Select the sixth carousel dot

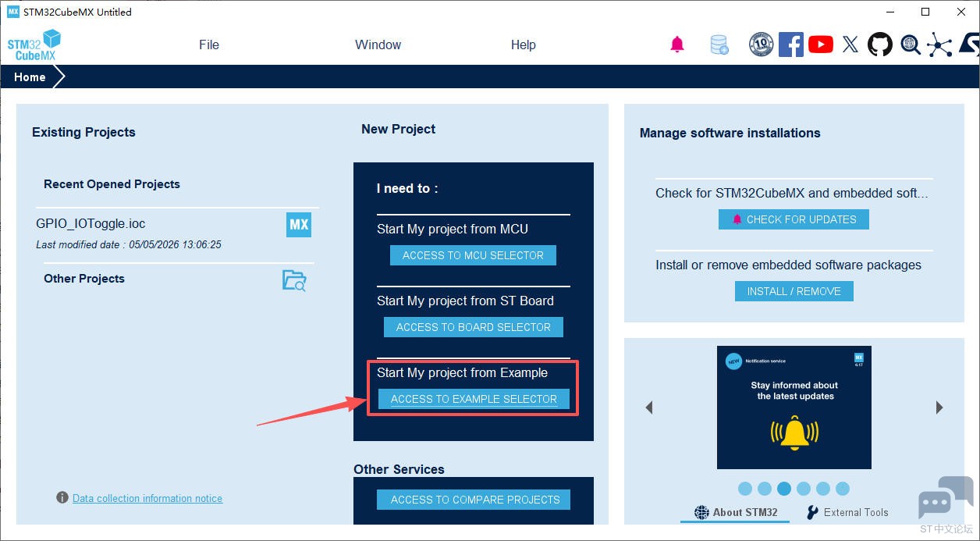coord(843,489)
